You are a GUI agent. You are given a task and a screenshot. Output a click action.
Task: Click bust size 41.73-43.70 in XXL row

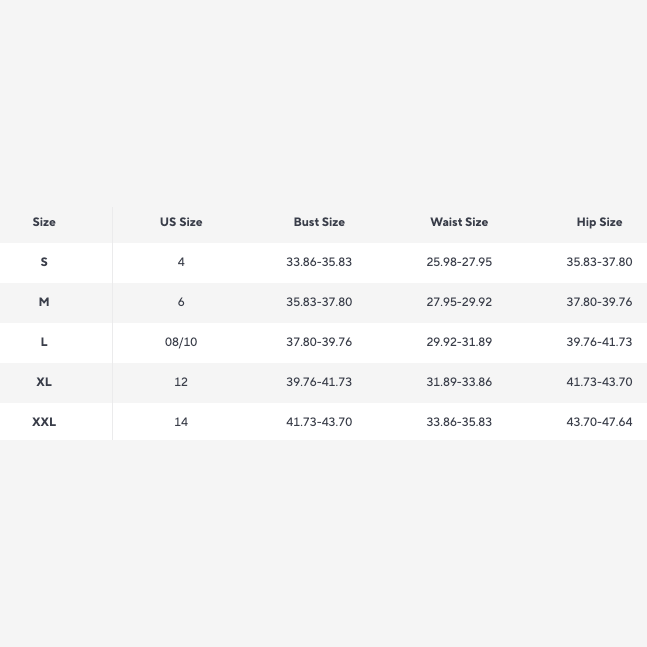point(319,422)
